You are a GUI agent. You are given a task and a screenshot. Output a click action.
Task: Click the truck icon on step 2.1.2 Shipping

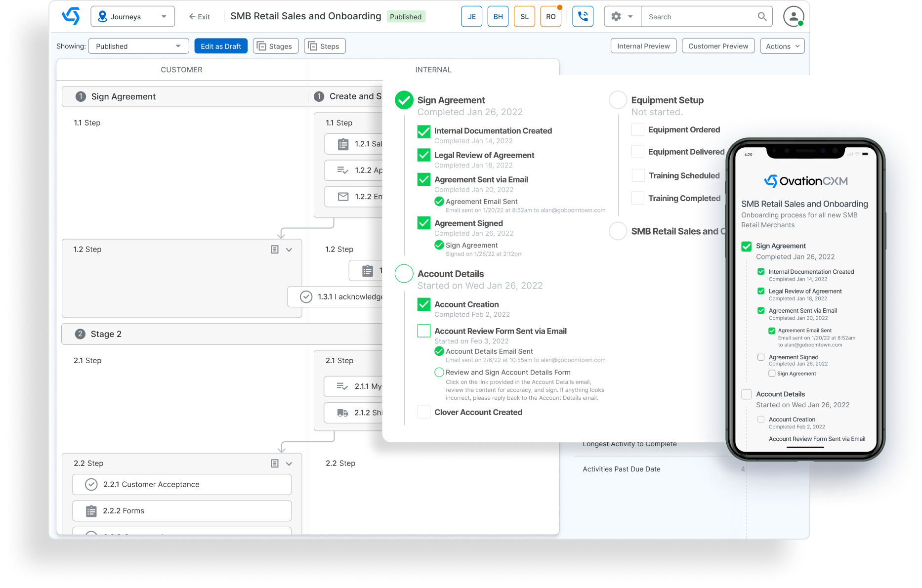pyautogui.click(x=343, y=413)
